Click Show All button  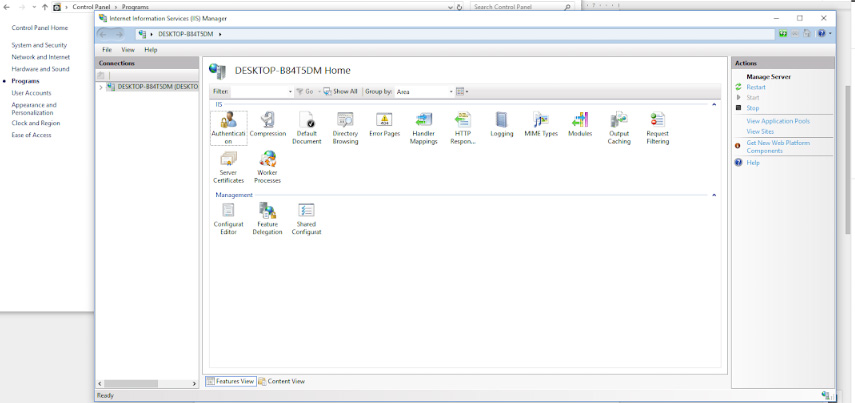click(x=340, y=92)
